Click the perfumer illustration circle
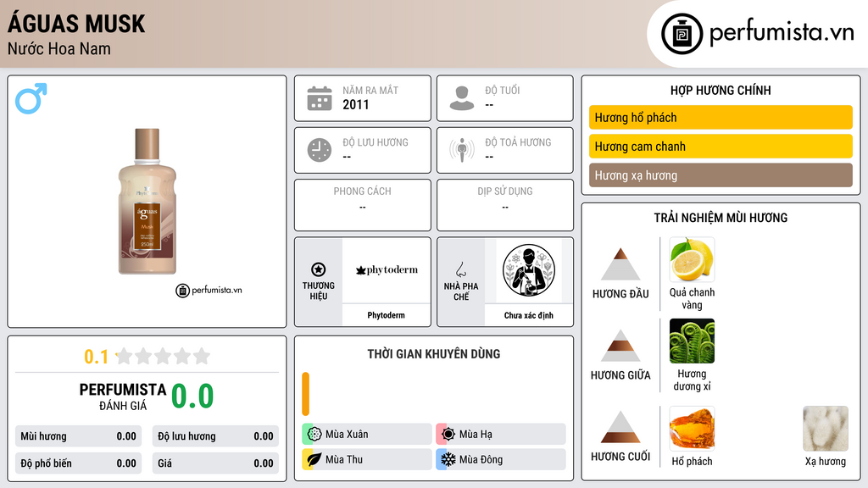The height and width of the screenshot is (488, 868). (x=529, y=270)
